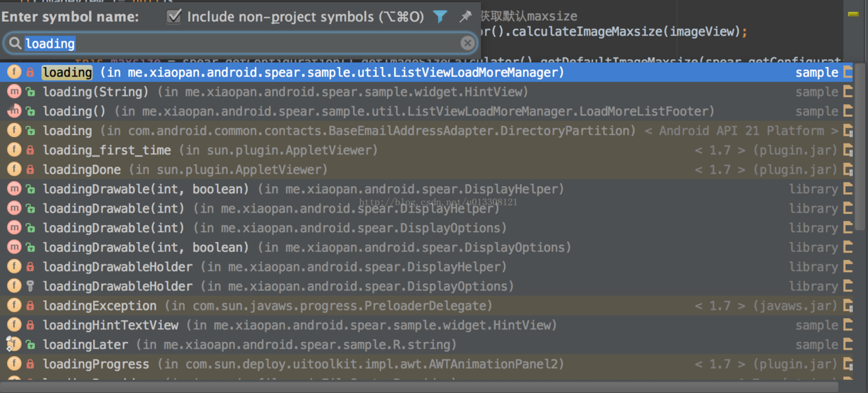Click the horizontal scrollbar below results

coord(420,387)
